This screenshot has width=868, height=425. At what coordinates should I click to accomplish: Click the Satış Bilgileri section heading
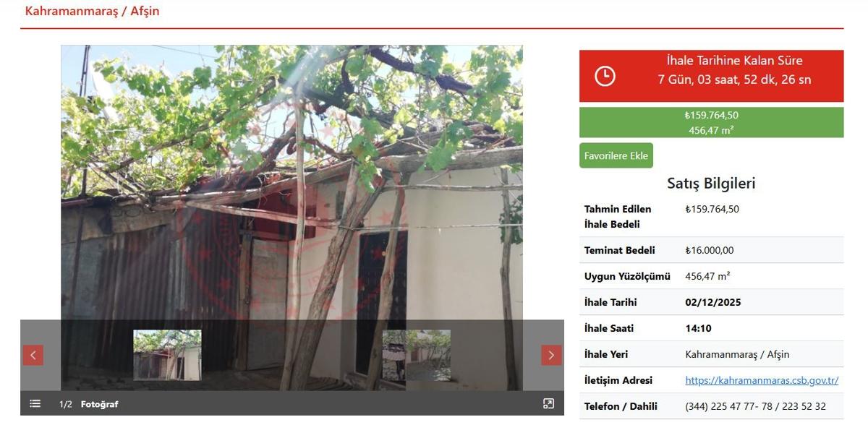[711, 184]
